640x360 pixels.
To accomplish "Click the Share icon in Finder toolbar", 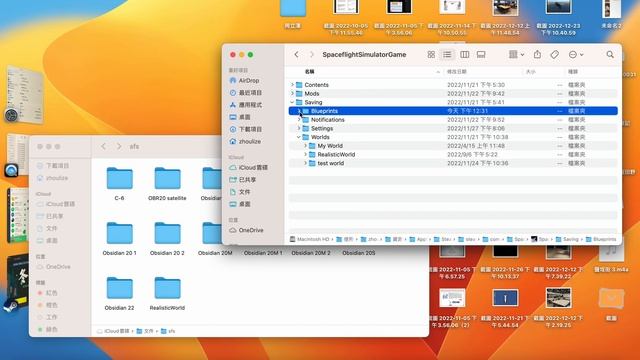I will [537, 54].
